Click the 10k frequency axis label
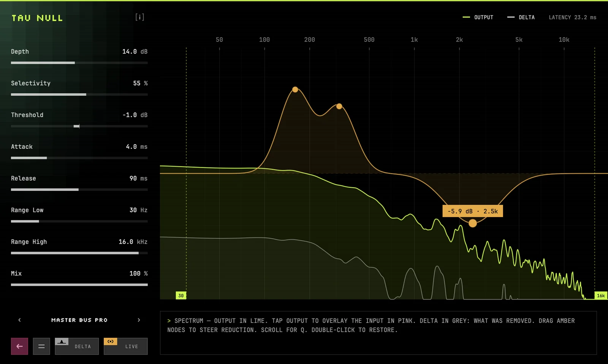Screen dimensions: 608x364 pyautogui.click(x=564, y=39)
